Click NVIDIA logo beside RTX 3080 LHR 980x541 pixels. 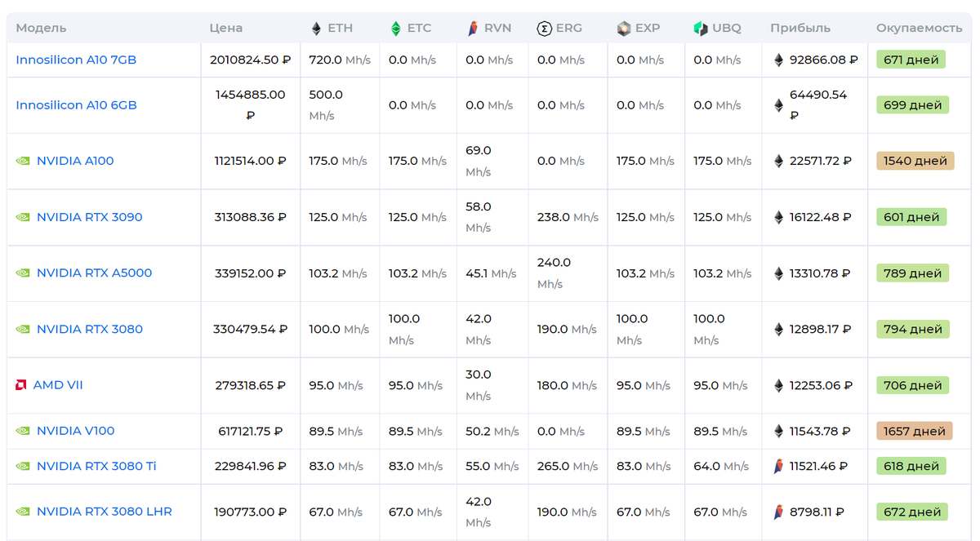23,512
